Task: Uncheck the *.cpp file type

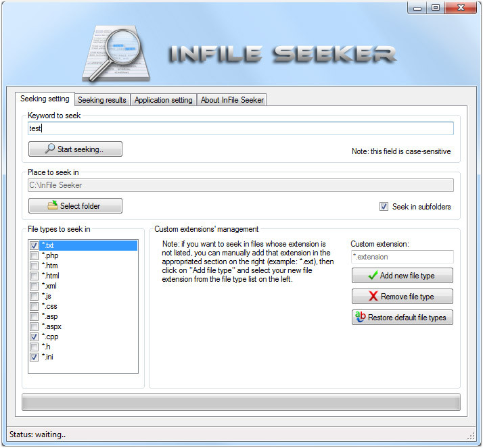Action: click(34, 337)
